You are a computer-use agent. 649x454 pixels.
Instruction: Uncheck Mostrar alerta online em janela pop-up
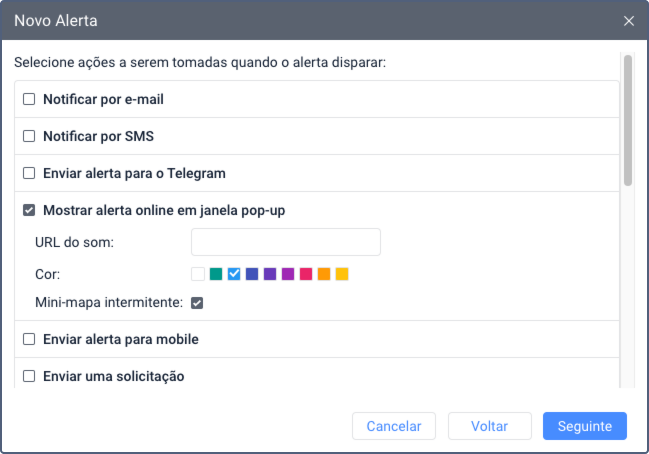[x=29, y=210]
